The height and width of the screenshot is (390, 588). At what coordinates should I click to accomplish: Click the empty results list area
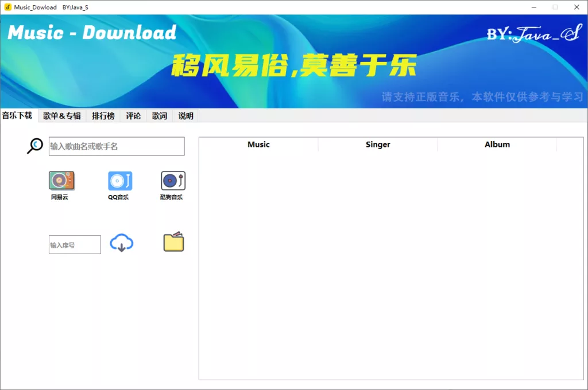pyautogui.click(x=391, y=266)
